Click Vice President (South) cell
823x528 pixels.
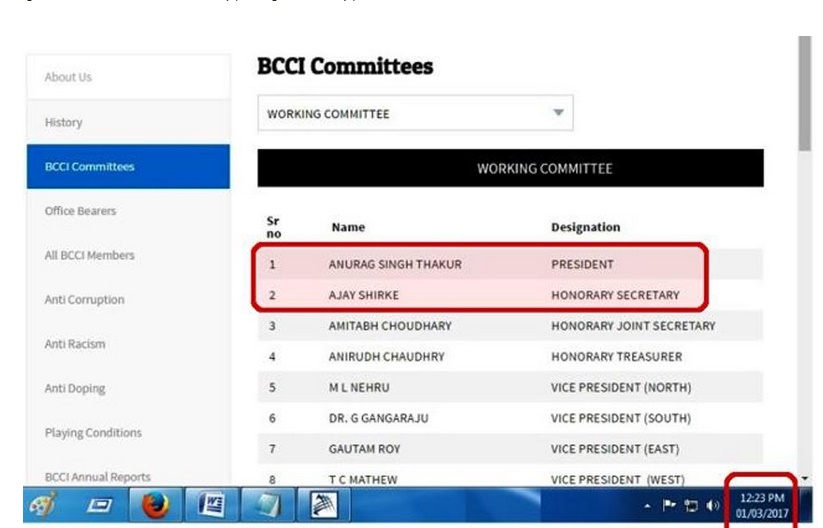tap(621, 418)
